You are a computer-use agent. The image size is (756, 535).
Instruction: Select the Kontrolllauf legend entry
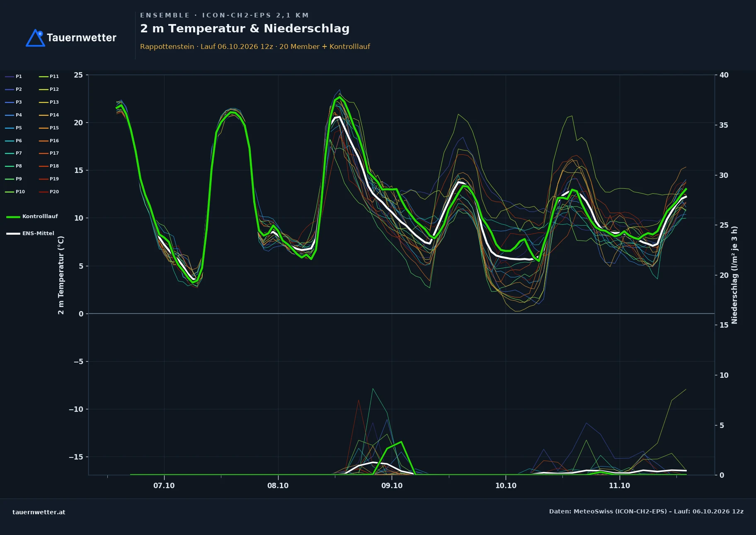[32, 216]
